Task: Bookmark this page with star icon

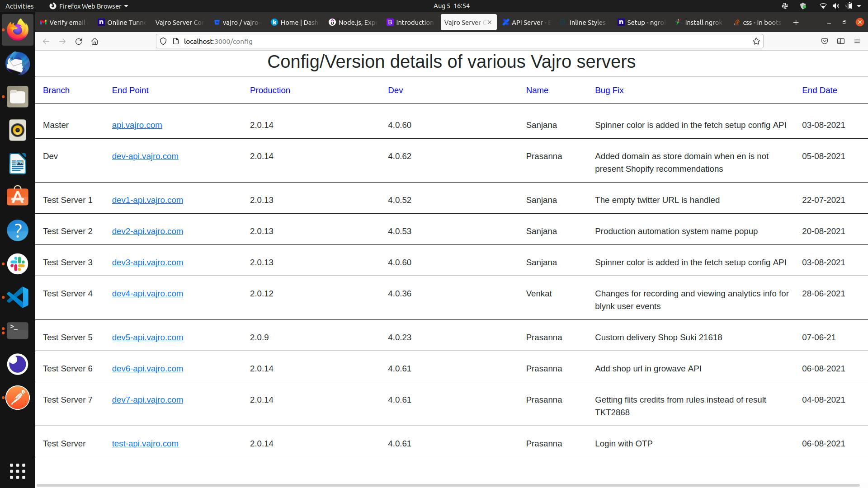Action: pyautogui.click(x=756, y=42)
